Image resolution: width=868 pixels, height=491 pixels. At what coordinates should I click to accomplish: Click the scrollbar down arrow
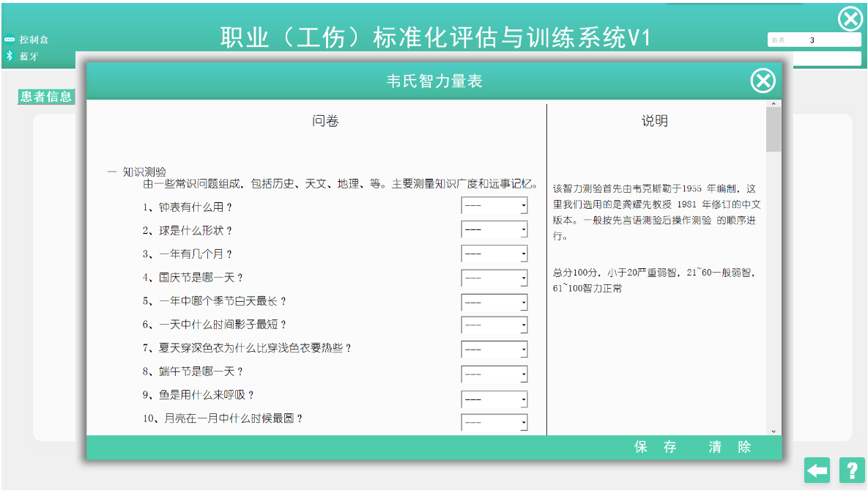pos(774,431)
